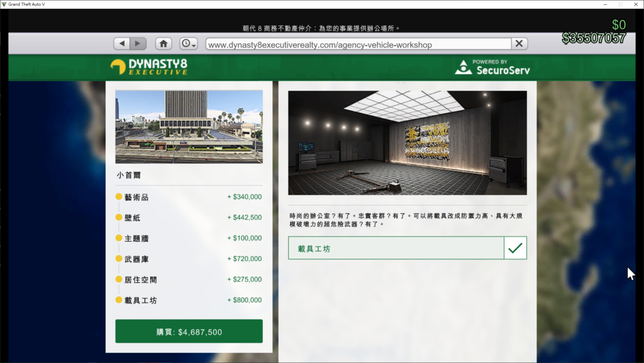Click the + $720,000 price
The image size is (644, 363).
point(245,259)
